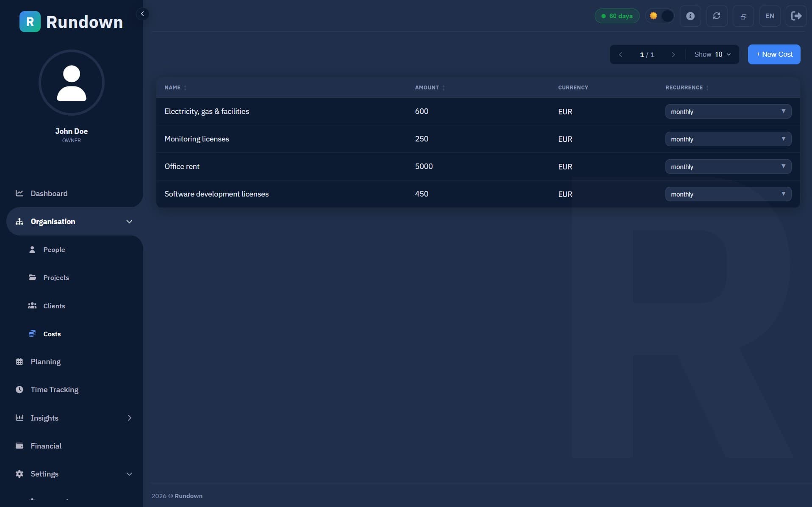Click the John Doe profile avatar
Screen dimensions: 812x507
click(x=72, y=83)
